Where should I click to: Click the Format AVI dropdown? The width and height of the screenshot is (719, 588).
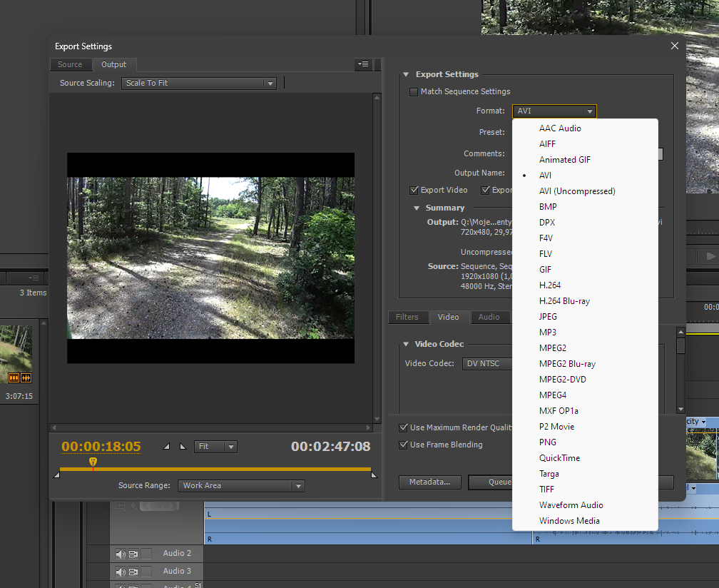(x=554, y=111)
